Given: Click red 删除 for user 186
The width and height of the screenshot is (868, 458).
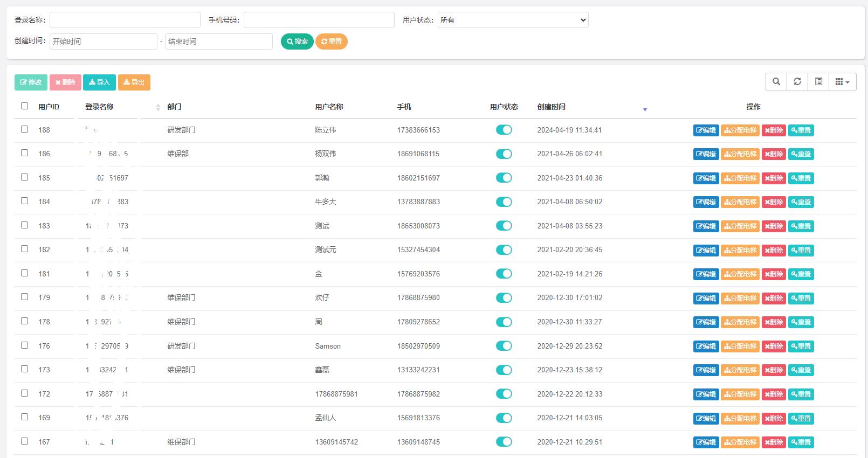Looking at the screenshot, I should tap(773, 154).
